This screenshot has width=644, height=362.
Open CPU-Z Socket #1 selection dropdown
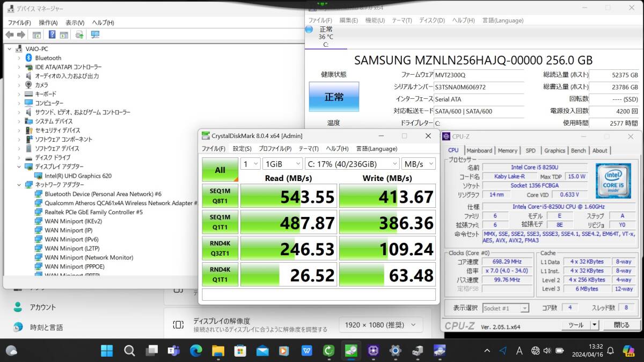click(x=506, y=308)
